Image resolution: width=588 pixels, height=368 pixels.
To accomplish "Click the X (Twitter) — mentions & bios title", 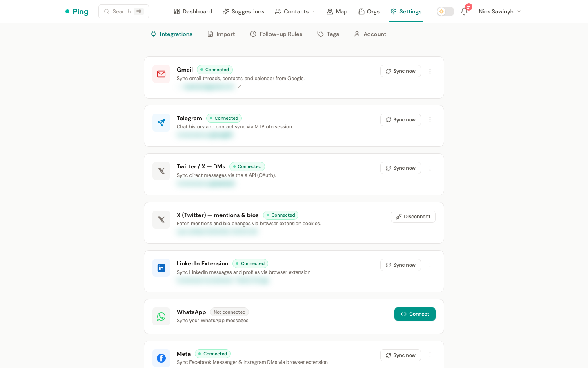I will (x=218, y=215).
